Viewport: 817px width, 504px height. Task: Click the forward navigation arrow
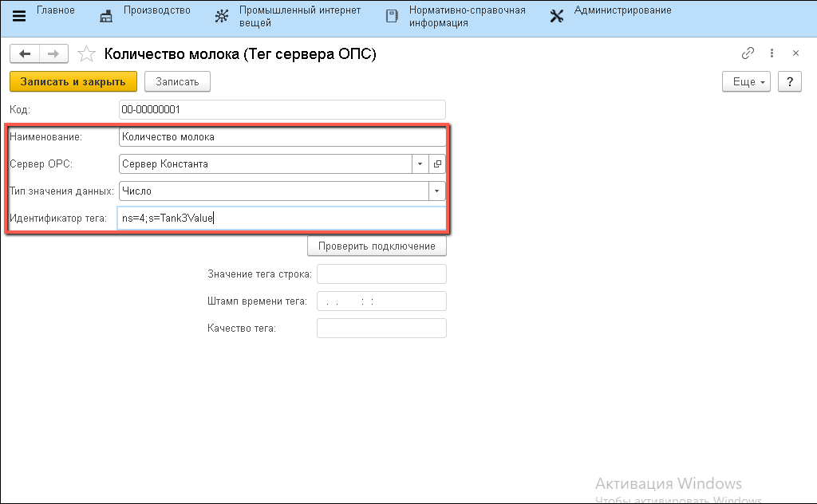(x=53, y=53)
